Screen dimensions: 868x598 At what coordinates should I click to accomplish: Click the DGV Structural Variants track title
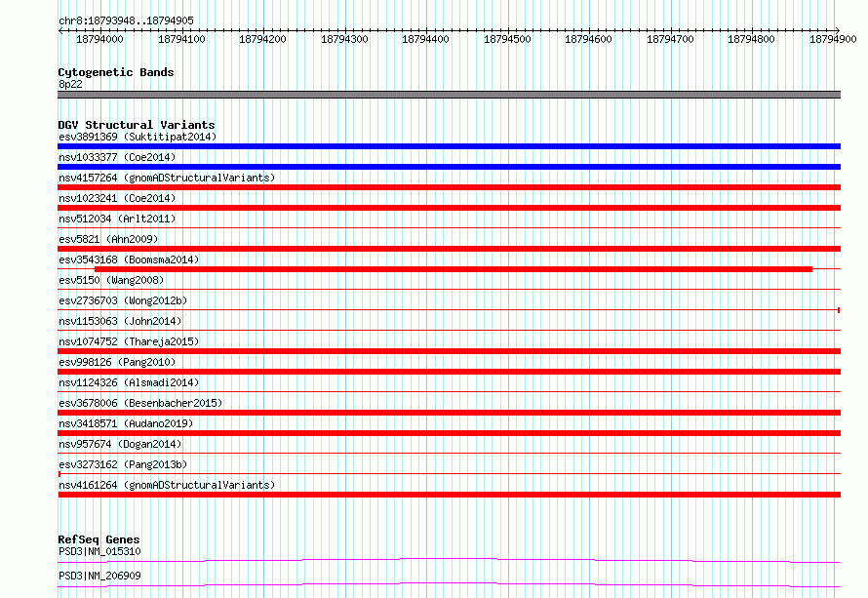(137, 125)
